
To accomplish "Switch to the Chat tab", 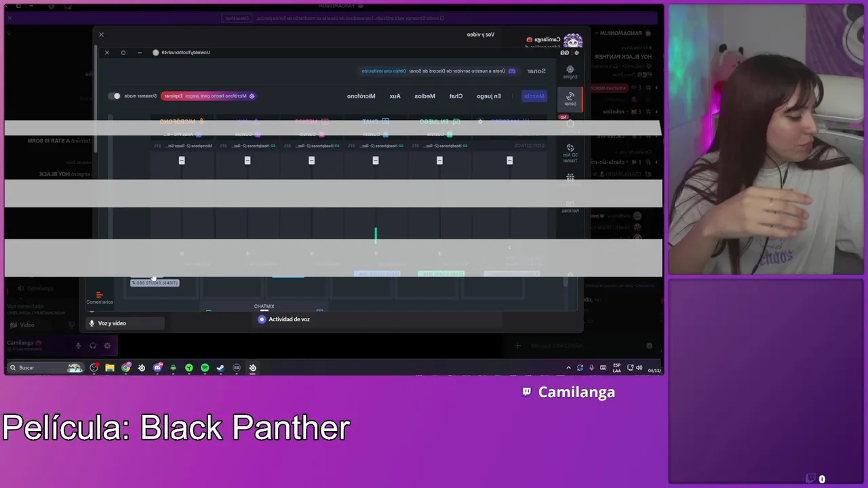I will point(456,96).
